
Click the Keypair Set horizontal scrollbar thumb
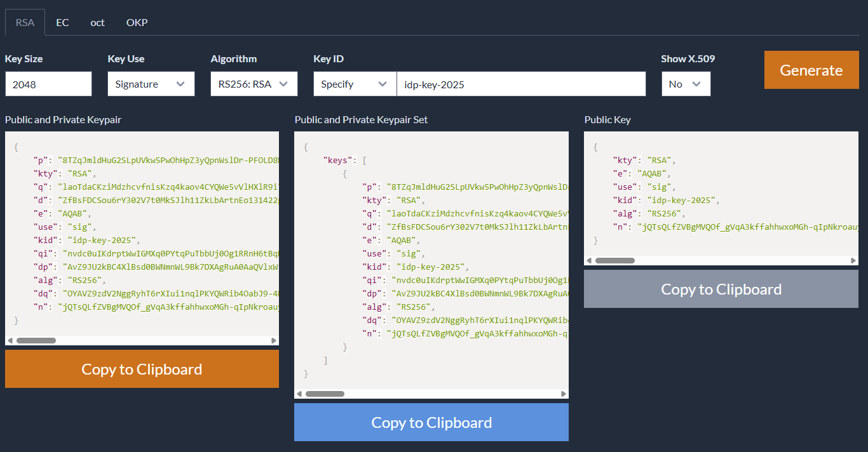tap(325, 394)
